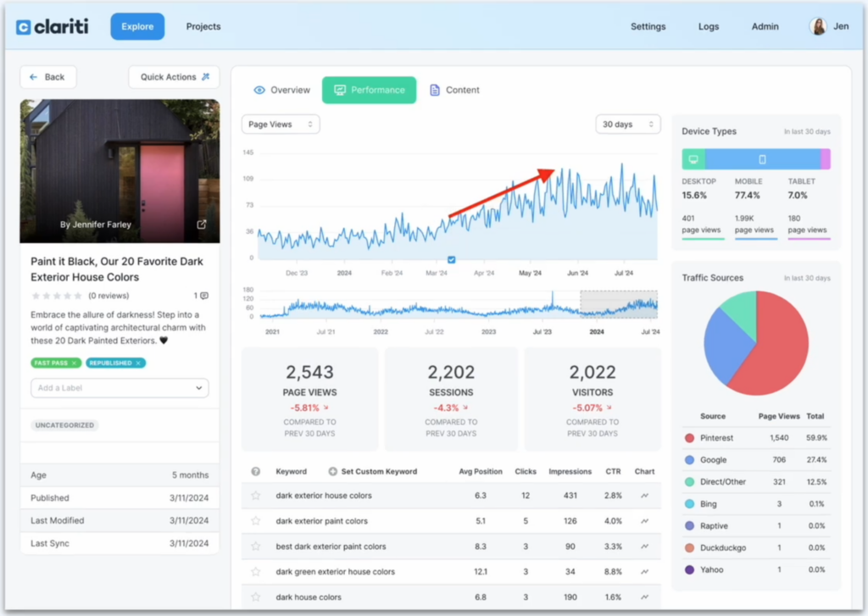Click the Clariti logo icon
This screenshot has width=868, height=616.
24,27
